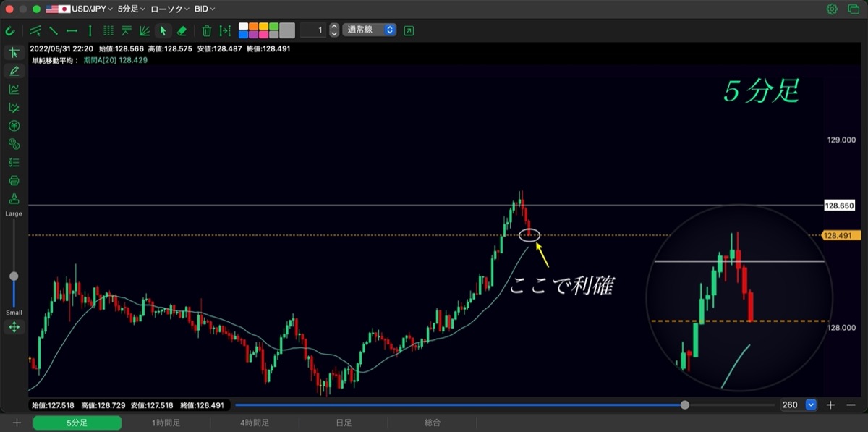868x432 pixels.
Task: Open the 5分足 timeframe dropdown
Action: 131,9
